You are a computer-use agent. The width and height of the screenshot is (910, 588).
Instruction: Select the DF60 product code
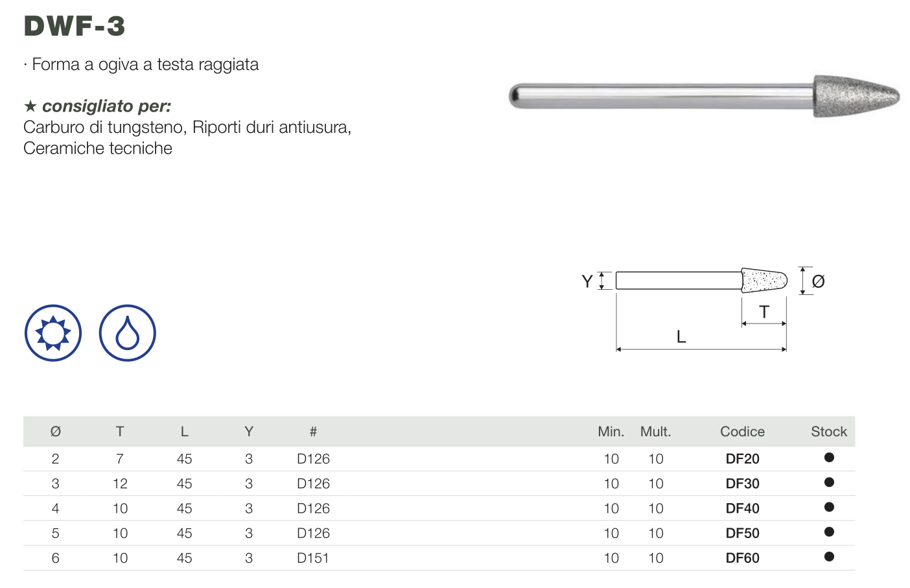(x=742, y=558)
